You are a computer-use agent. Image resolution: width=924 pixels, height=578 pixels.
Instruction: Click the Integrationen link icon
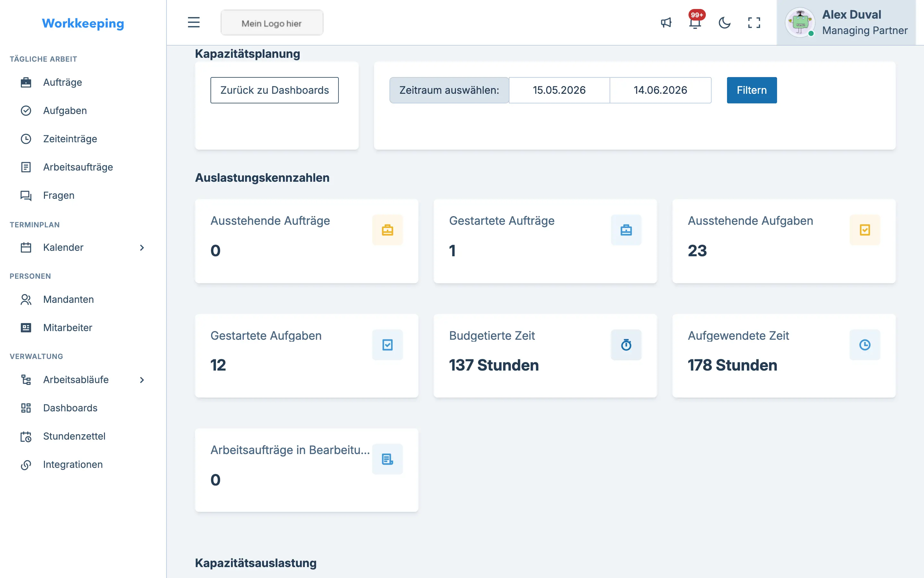click(x=26, y=465)
